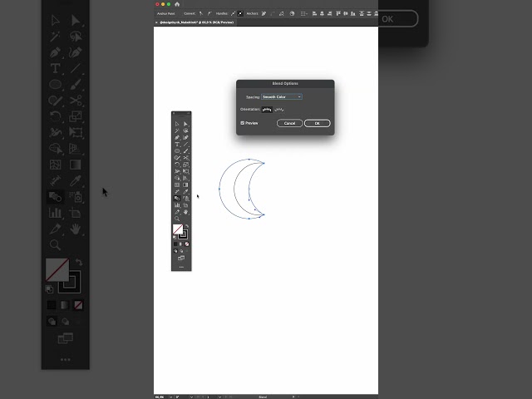Cut path at selected anchor points
The width and height of the screenshot is (532, 399).
click(x=281, y=13)
